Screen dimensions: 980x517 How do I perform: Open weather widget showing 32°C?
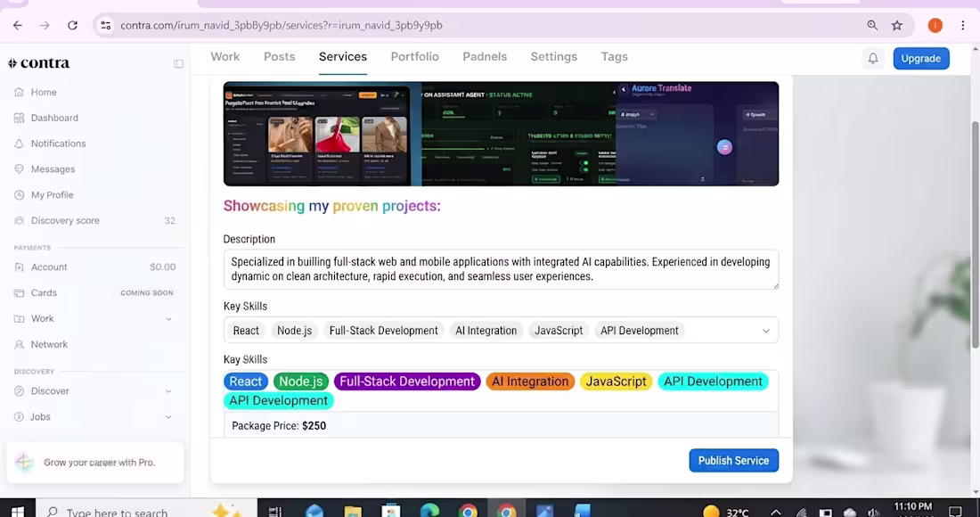click(725, 512)
